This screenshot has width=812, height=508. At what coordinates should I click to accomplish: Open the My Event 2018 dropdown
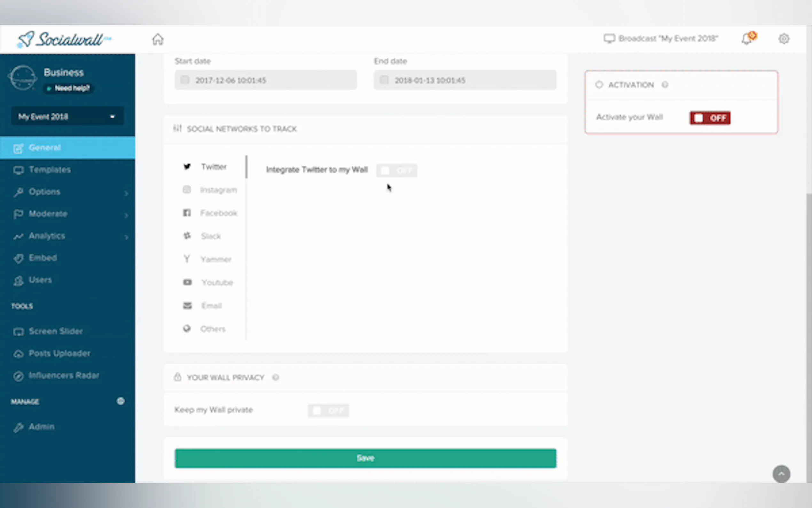click(x=67, y=116)
